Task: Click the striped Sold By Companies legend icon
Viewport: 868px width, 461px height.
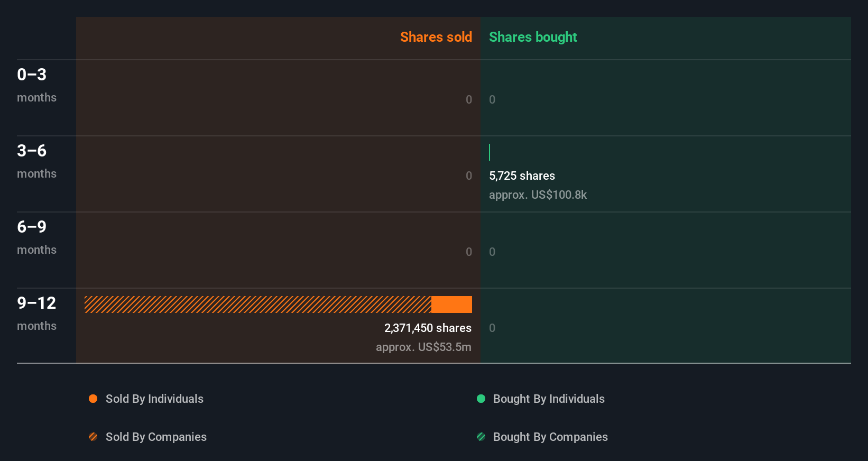Action: click(93, 437)
